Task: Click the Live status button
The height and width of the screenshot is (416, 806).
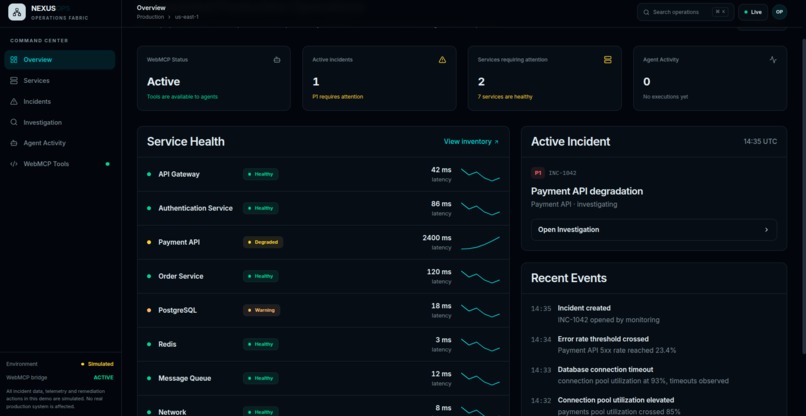Action: point(753,12)
